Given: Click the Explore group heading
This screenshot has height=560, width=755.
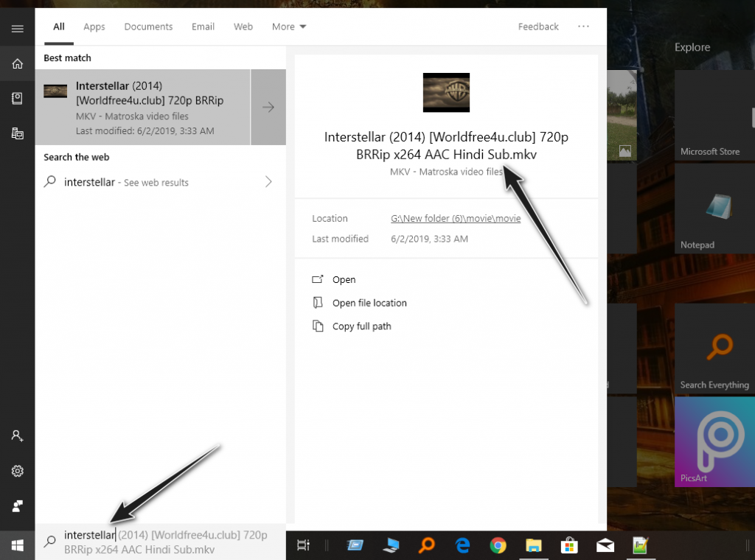Looking at the screenshot, I should tap(692, 47).
